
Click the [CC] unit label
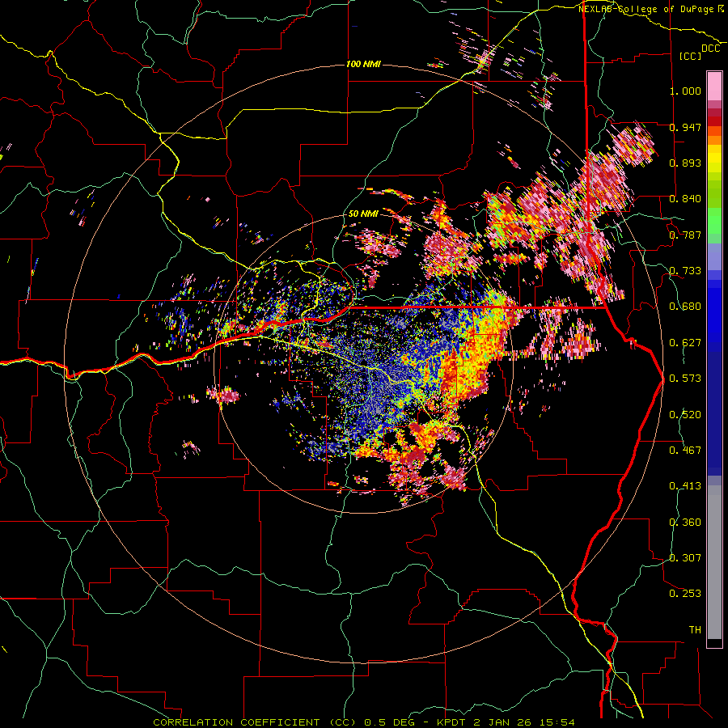691,56
